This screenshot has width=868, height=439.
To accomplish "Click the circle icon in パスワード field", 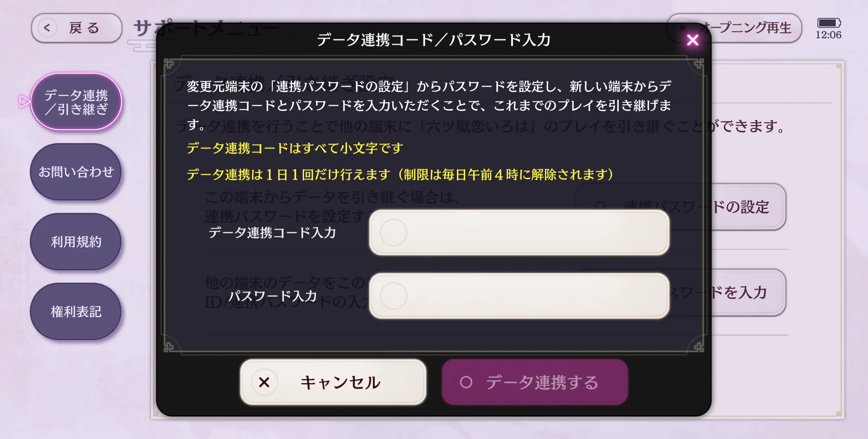I will point(393,296).
